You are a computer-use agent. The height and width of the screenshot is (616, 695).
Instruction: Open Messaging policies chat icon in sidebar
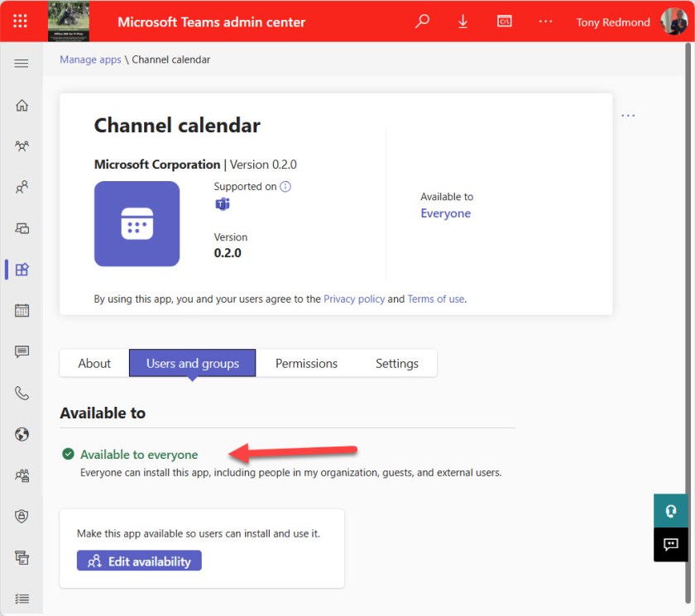(22, 351)
